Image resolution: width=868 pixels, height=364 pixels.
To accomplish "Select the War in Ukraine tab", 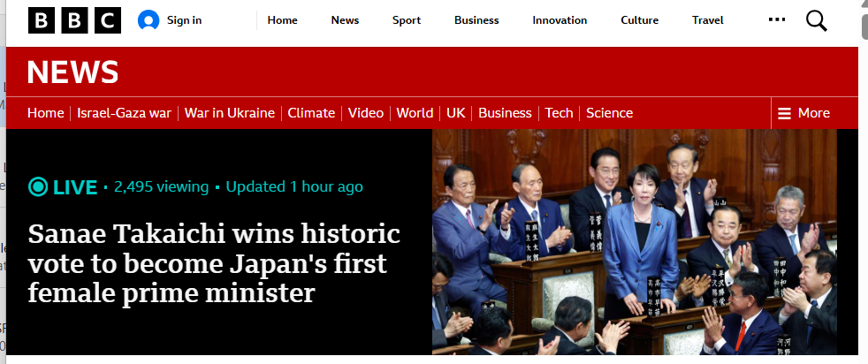I will [229, 113].
